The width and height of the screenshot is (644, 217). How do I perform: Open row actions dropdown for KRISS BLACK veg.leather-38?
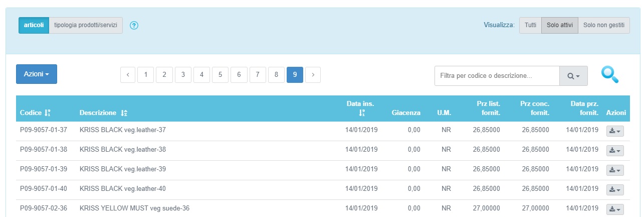point(615,151)
